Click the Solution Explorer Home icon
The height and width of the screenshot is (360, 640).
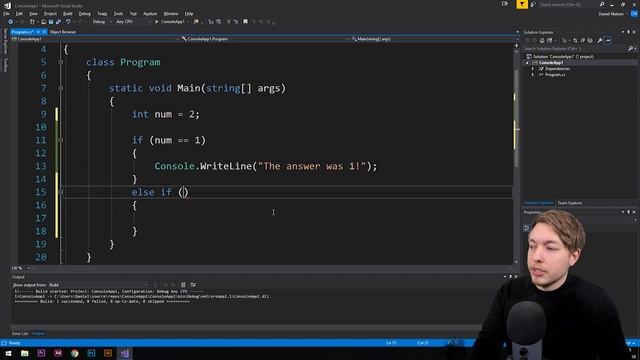pos(542,40)
